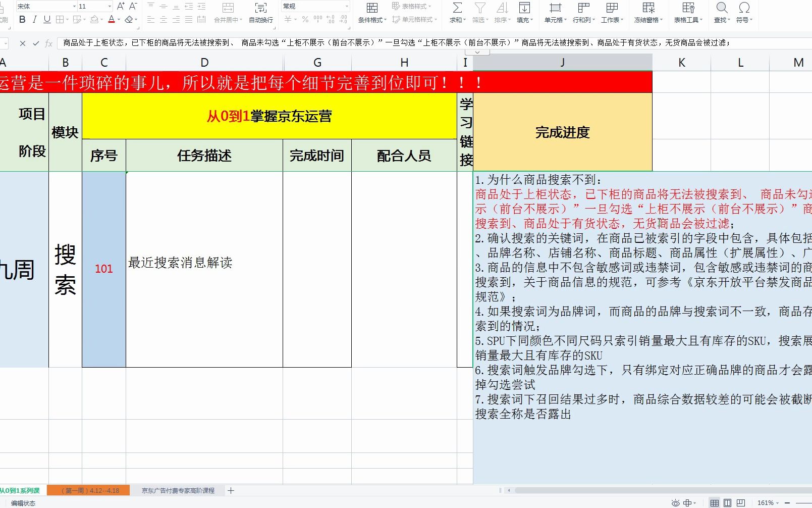Toggle underline formatting

tap(47, 19)
